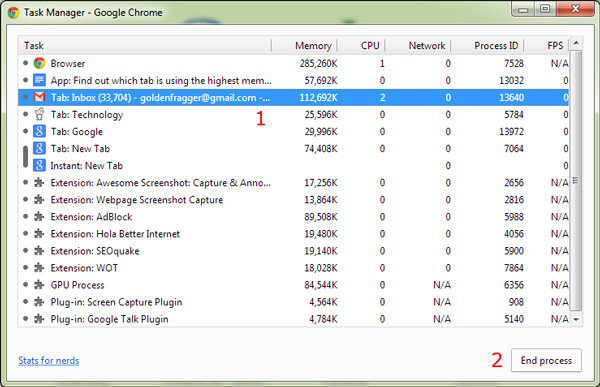Click the Reddit icon beside Tab: Technology
This screenshot has height=387, width=600.
click(39, 114)
